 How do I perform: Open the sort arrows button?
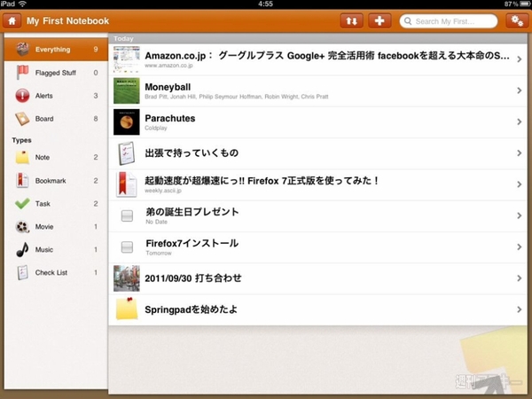click(351, 21)
